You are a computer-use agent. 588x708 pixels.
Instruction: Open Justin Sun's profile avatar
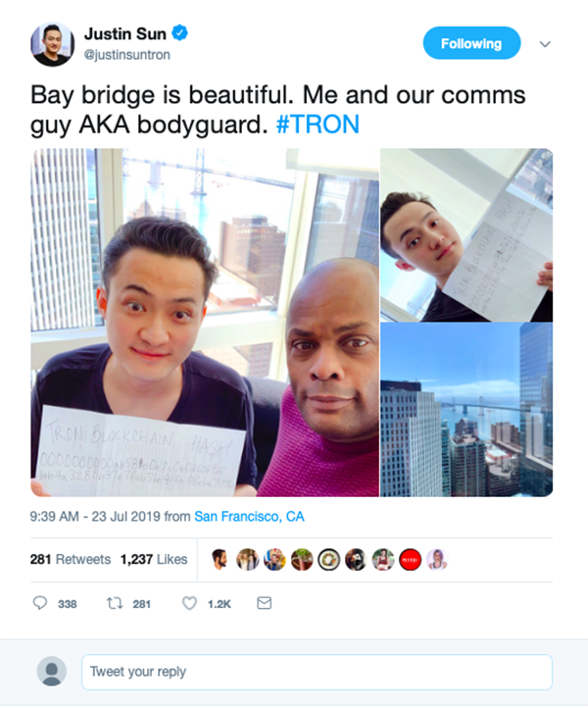[52, 44]
